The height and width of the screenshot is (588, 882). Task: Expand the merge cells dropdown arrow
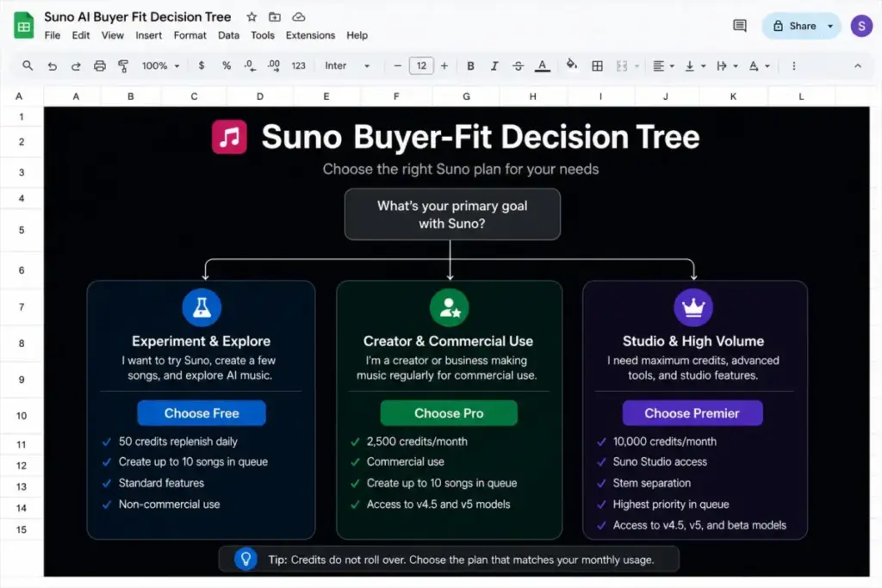637,66
